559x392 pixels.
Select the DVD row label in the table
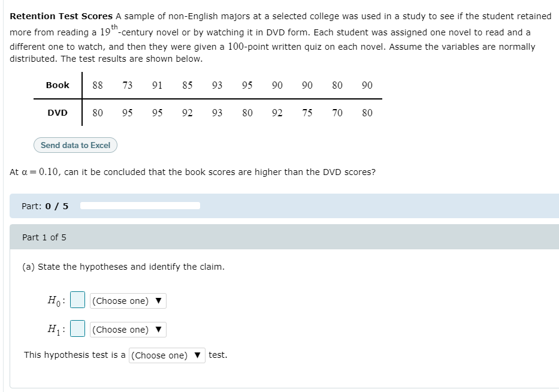[57, 113]
